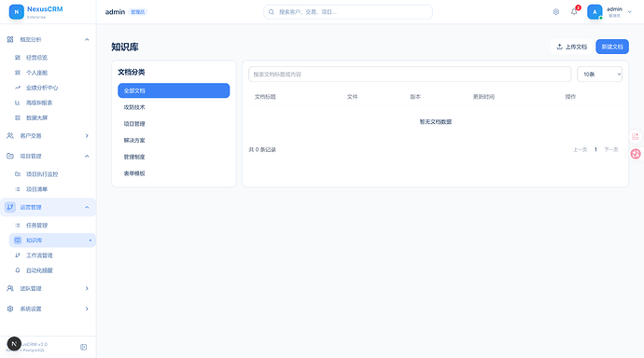Screen dimensions: 644x358
Task: Click the 任务管理 list icon
Action: click(x=17, y=225)
